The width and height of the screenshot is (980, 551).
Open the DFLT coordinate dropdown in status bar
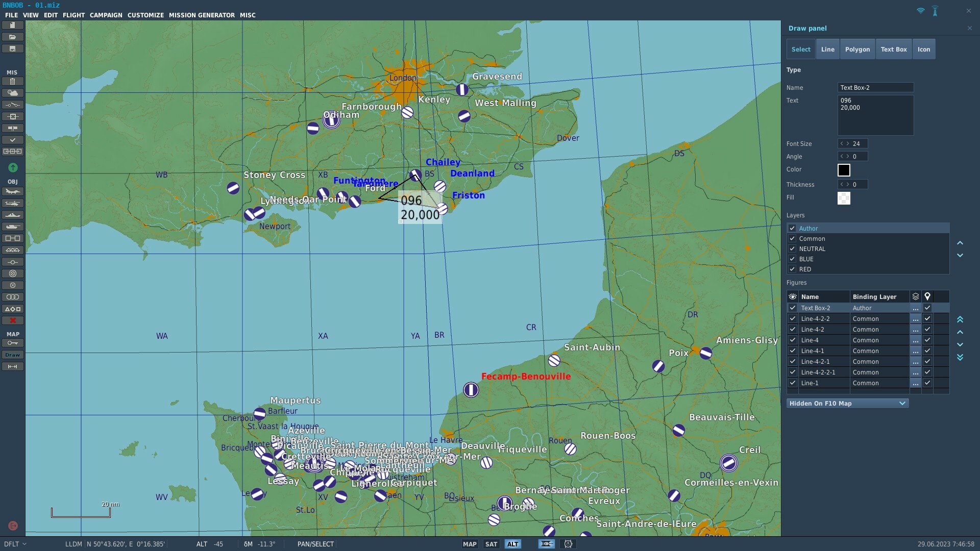coord(15,544)
